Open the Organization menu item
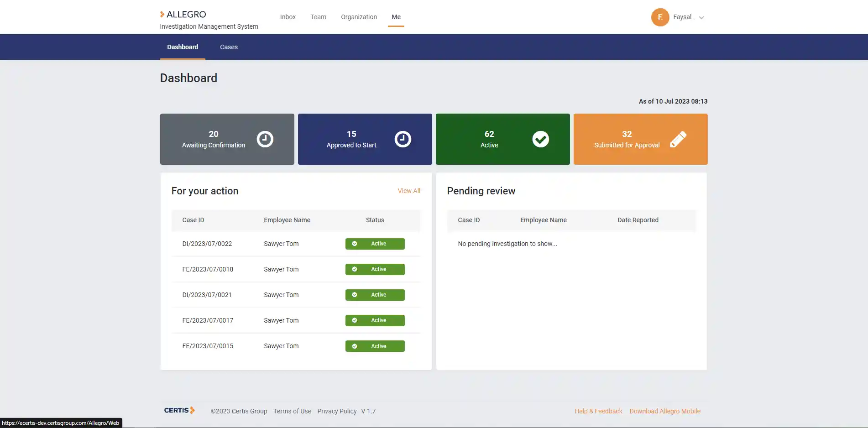Viewport: 868px width, 428px height. click(x=359, y=17)
